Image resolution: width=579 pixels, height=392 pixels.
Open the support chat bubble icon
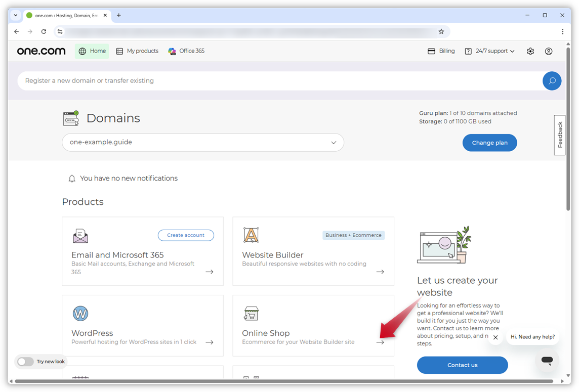pos(547,360)
